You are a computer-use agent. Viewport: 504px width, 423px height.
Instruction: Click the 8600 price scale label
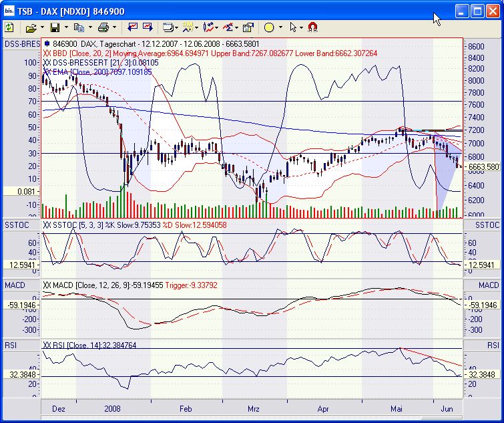click(477, 47)
